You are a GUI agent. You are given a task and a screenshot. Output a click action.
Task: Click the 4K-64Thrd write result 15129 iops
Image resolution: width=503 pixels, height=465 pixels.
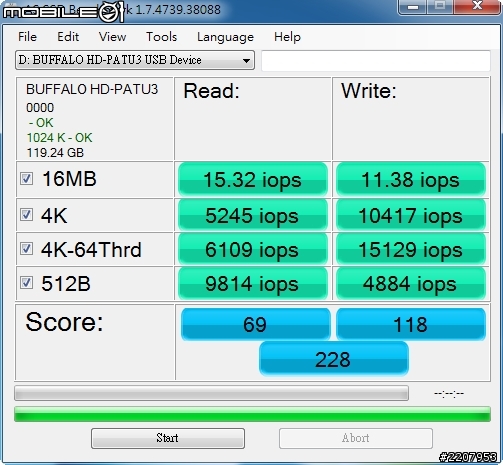(411, 249)
